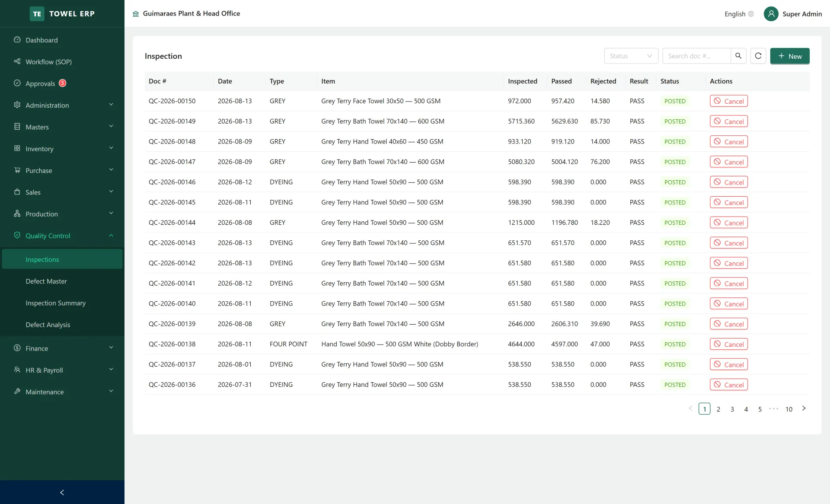
Task: Cancel inspection QC-2026-00148
Action: (x=729, y=142)
